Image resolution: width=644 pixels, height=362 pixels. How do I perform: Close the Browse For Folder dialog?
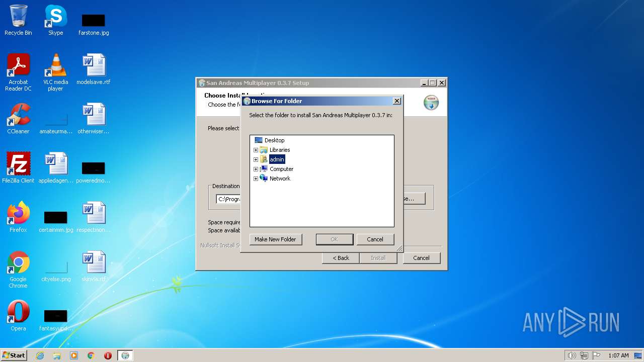point(396,101)
